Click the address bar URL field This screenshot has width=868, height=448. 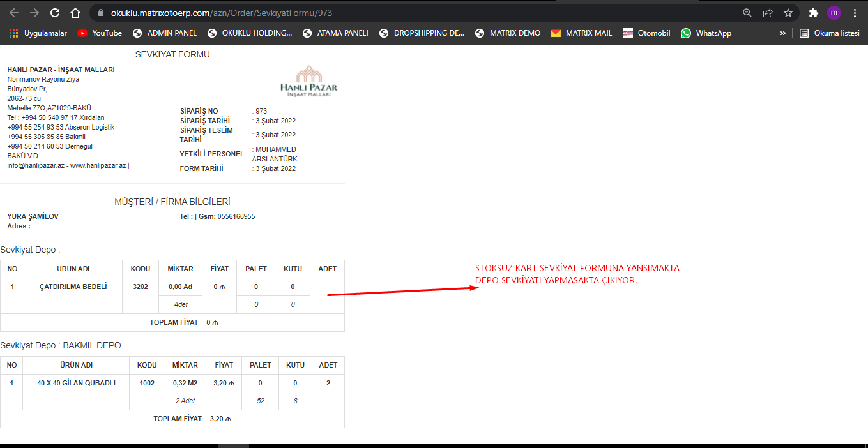(x=383, y=13)
